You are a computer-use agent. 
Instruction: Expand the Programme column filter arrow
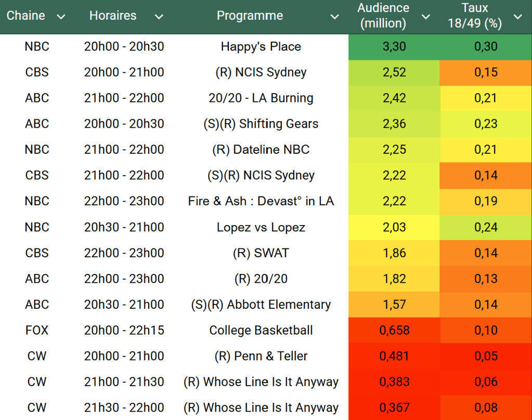coord(335,17)
